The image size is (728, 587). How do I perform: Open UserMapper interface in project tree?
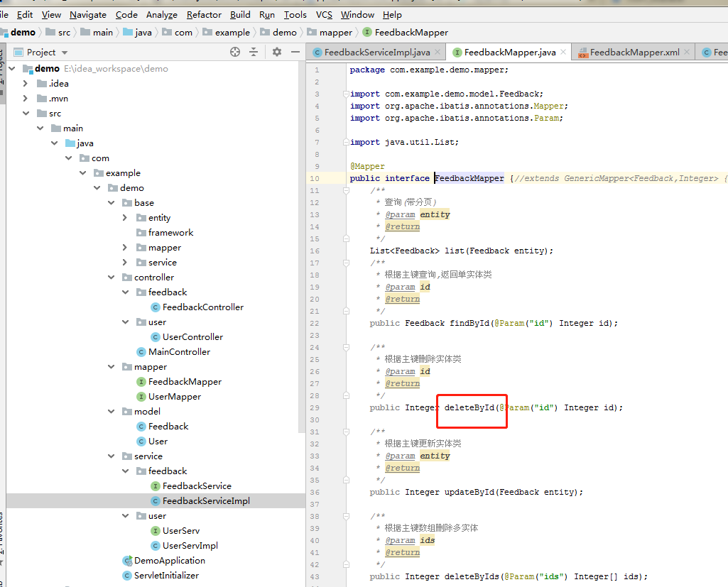[x=174, y=396]
